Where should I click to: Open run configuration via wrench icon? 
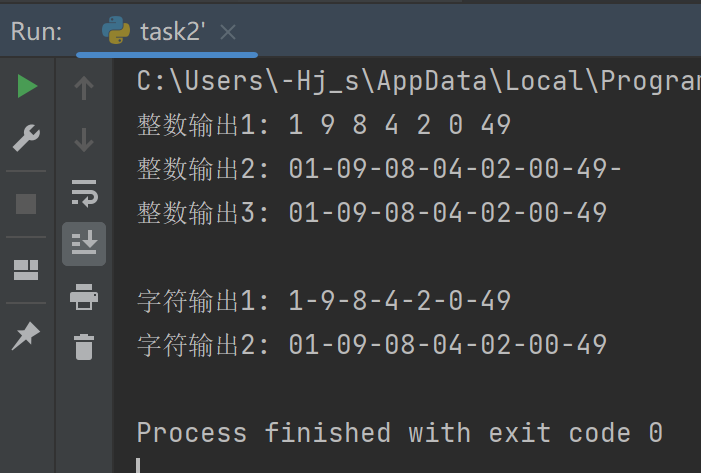tap(27, 138)
